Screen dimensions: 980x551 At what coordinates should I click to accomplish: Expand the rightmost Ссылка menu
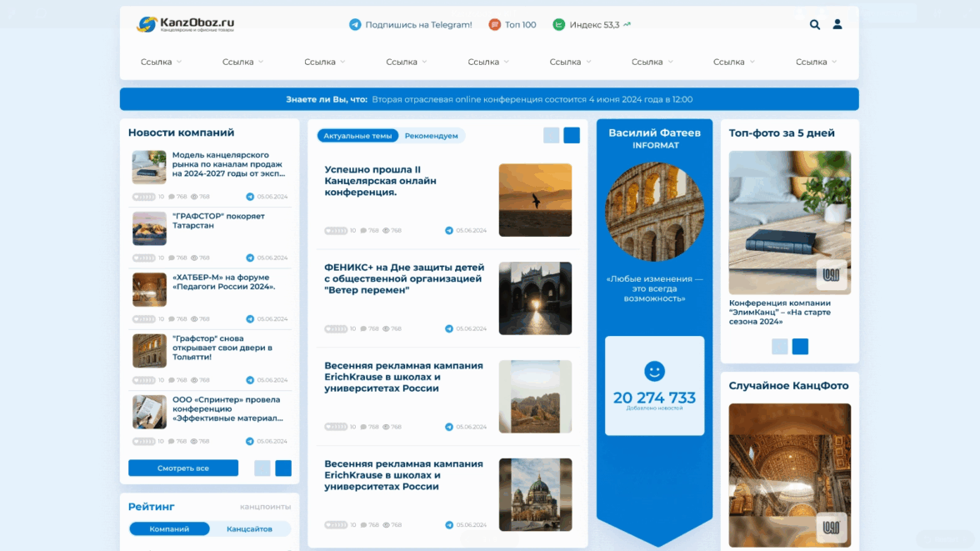point(817,62)
